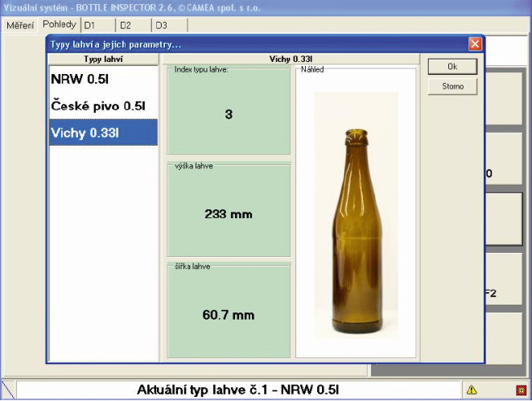Confirm dialog with the Ok button
The width and height of the screenshot is (532, 401).
452,67
